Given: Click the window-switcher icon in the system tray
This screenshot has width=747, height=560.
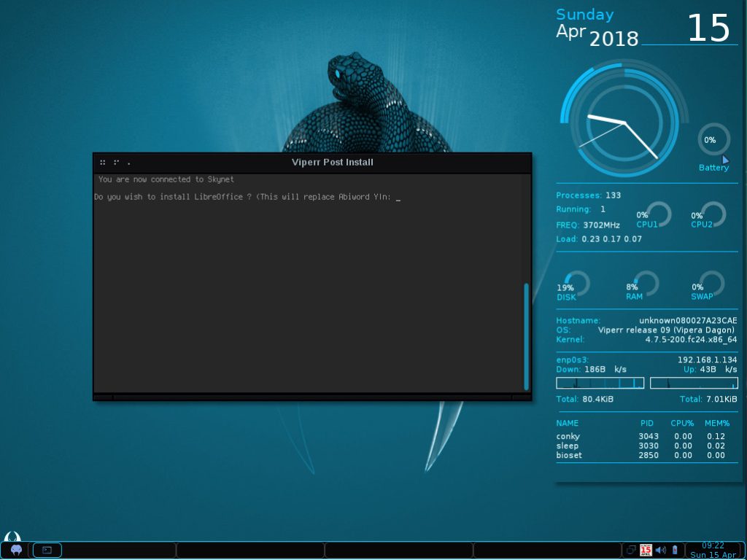Looking at the screenshot, I should (631, 550).
